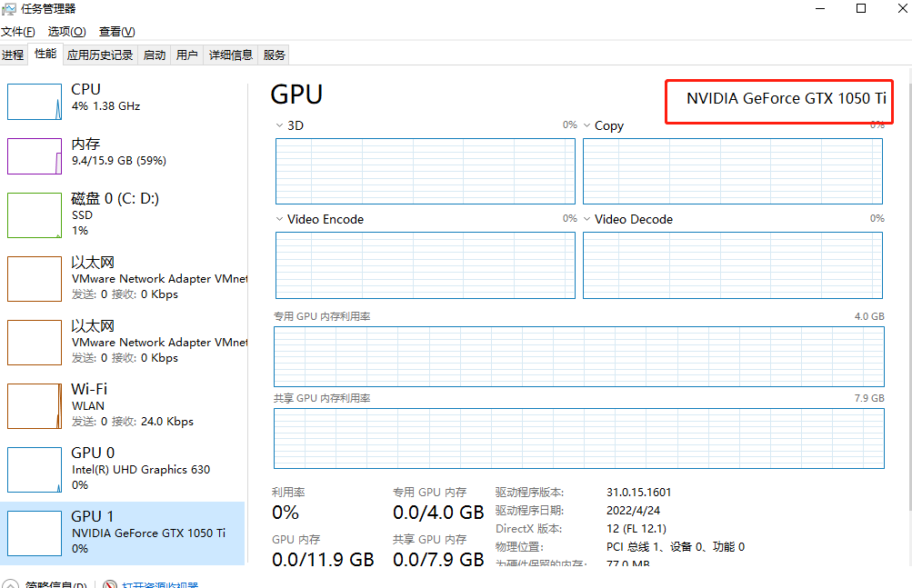Open the 文件(F) menu

point(17,32)
